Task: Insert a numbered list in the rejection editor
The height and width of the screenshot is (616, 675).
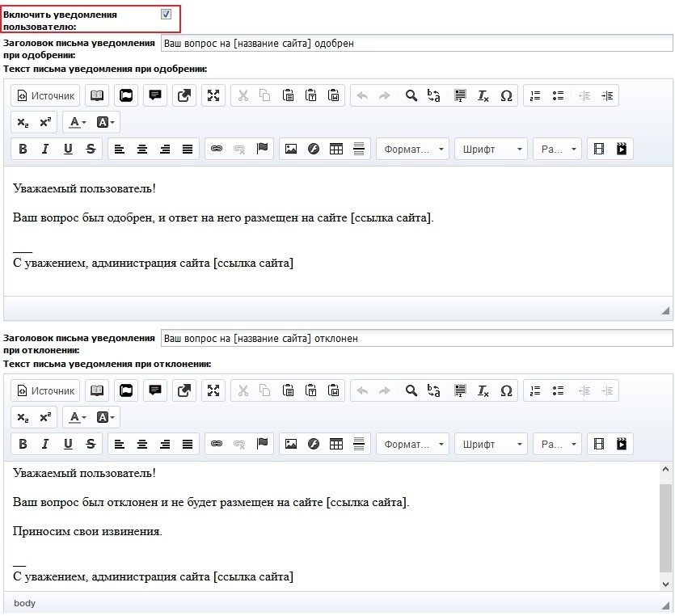Action: click(535, 390)
